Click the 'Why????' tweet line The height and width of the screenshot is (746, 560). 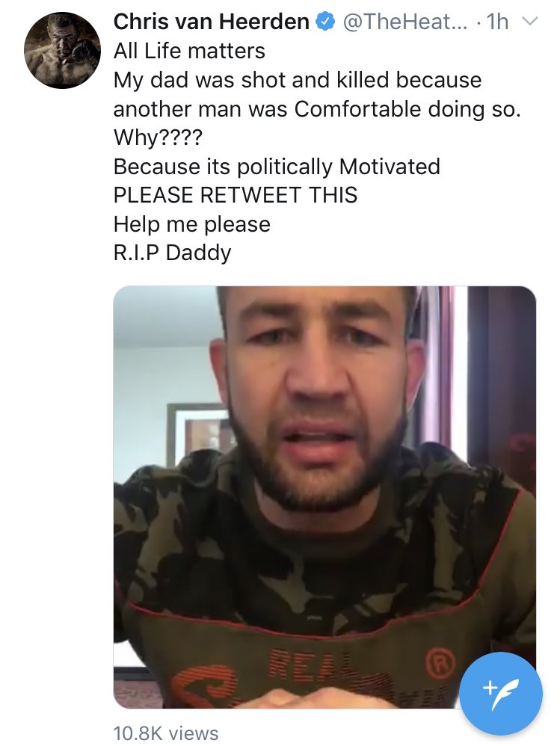(158, 138)
